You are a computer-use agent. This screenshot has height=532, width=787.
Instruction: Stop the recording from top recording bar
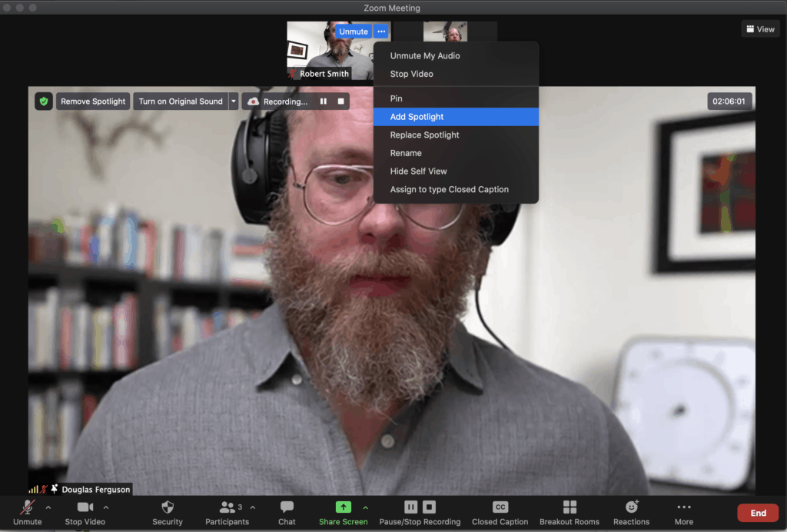click(x=341, y=101)
